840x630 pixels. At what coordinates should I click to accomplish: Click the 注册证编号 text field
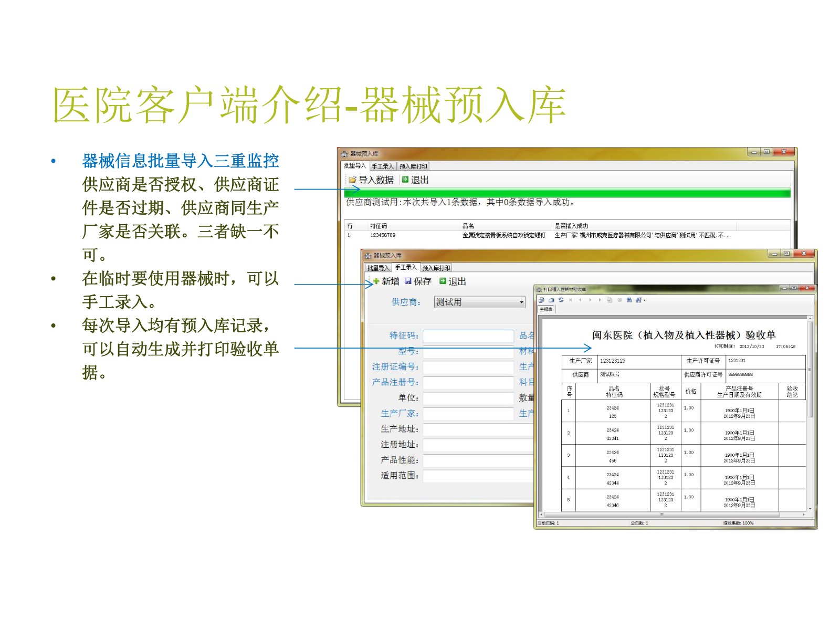click(x=468, y=367)
